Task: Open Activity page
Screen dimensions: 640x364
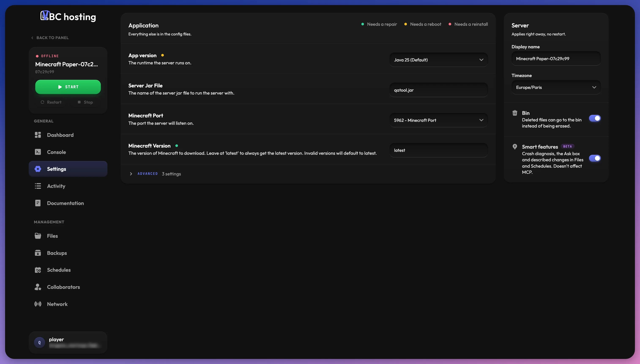Action: tap(68, 186)
